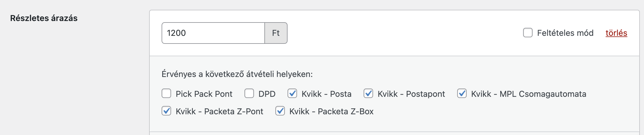Tick the DPD checkbox
This screenshot has height=135, width=644.
pos(249,94)
